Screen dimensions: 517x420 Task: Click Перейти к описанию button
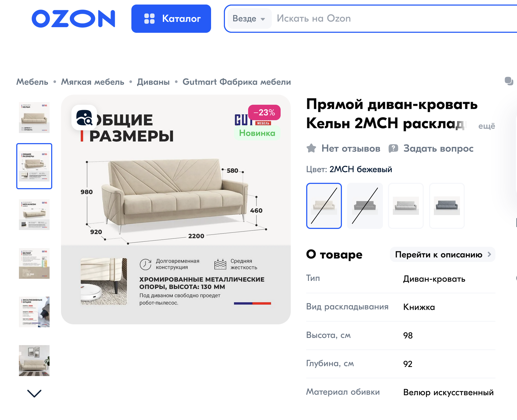click(x=443, y=255)
